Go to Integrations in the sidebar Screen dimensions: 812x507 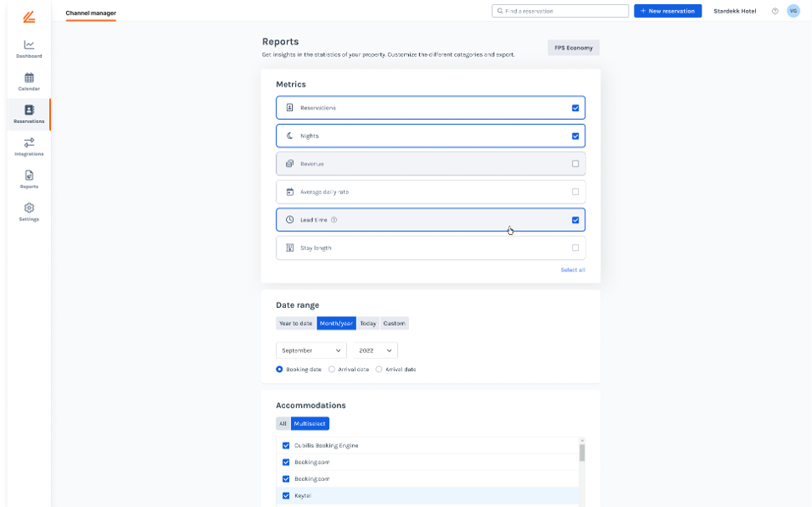pos(29,147)
